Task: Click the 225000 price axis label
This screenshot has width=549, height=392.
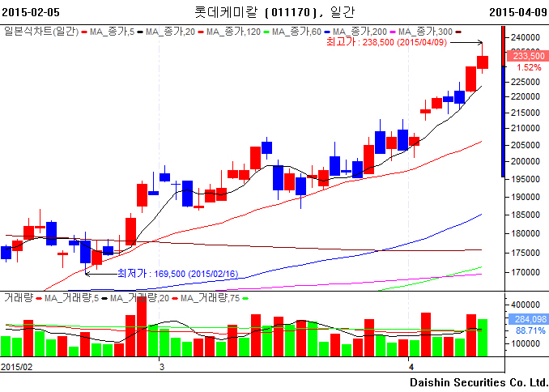Action: point(526,82)
